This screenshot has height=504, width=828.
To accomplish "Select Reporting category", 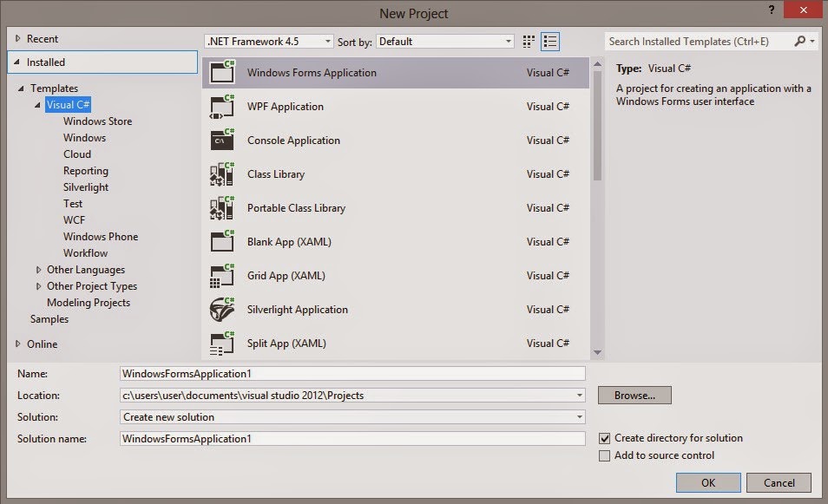I will 86,171.
